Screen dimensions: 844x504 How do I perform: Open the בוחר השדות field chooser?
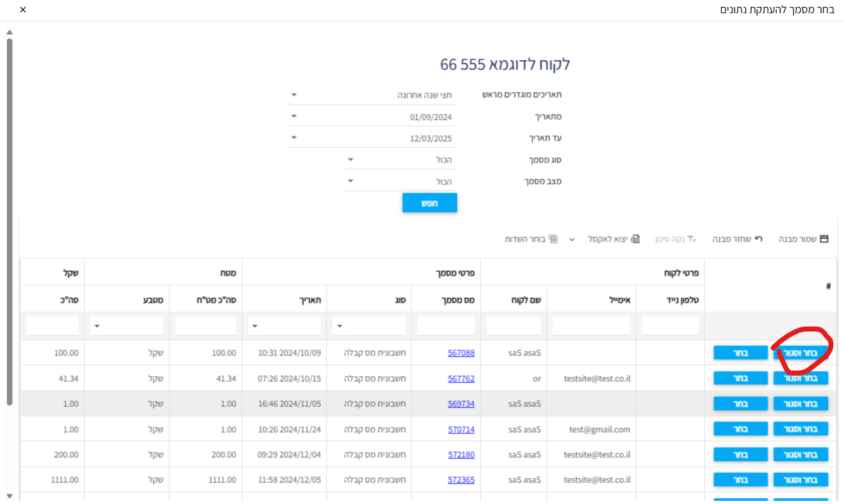[x=531, y=239]
